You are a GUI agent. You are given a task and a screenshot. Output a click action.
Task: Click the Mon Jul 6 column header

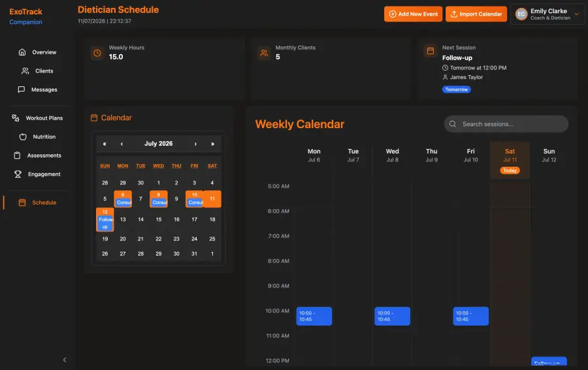(314, 156)
